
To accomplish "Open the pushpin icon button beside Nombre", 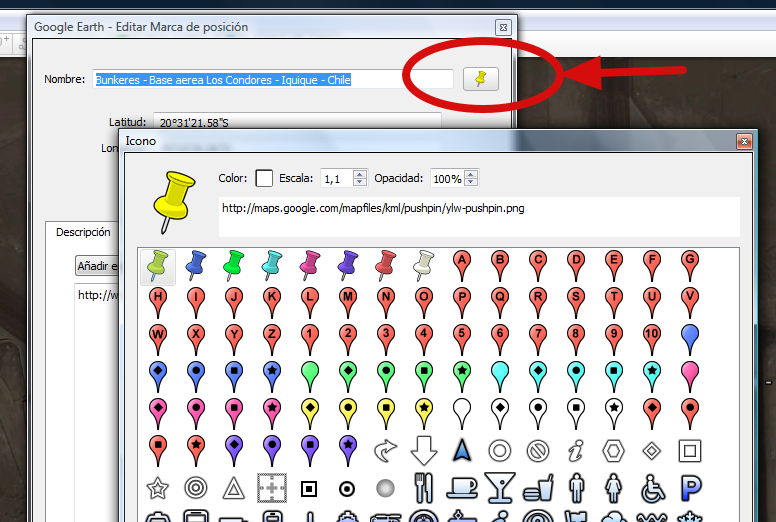I will [x=481, y=79].
